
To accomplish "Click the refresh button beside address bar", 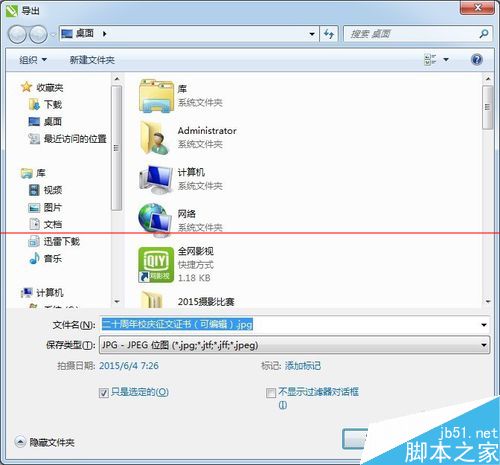I will click(329, 34).
